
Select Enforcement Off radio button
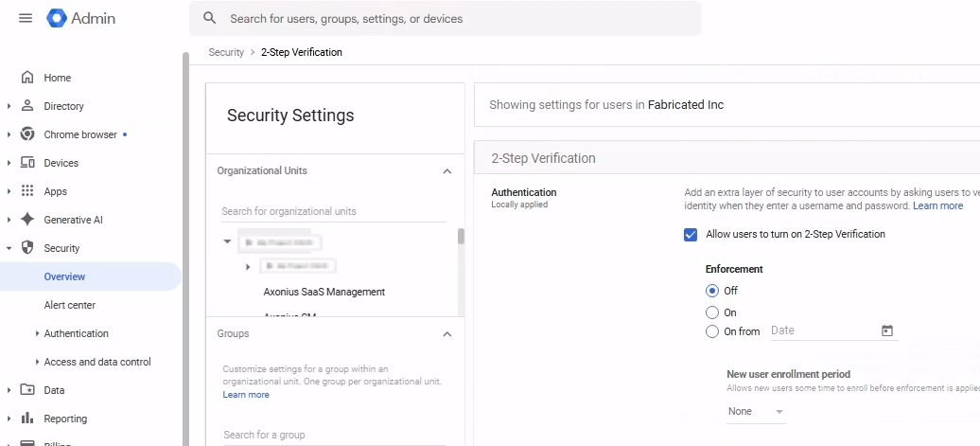coord(712,291)
